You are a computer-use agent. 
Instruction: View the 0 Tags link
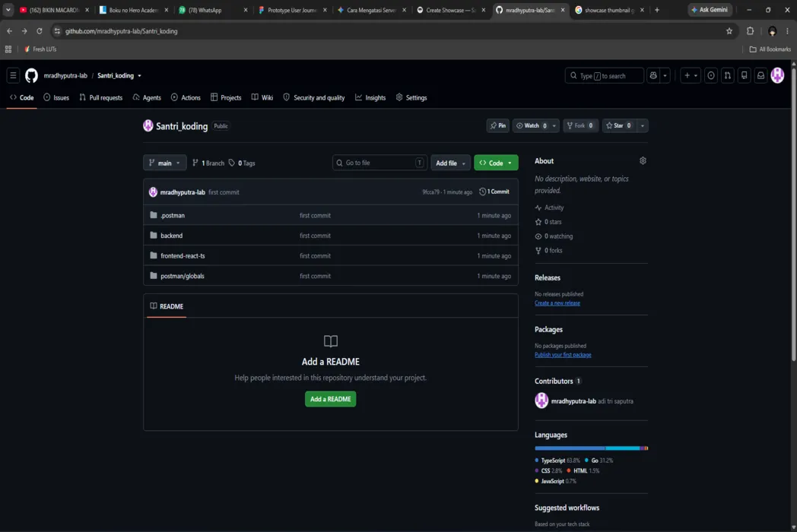242,163
